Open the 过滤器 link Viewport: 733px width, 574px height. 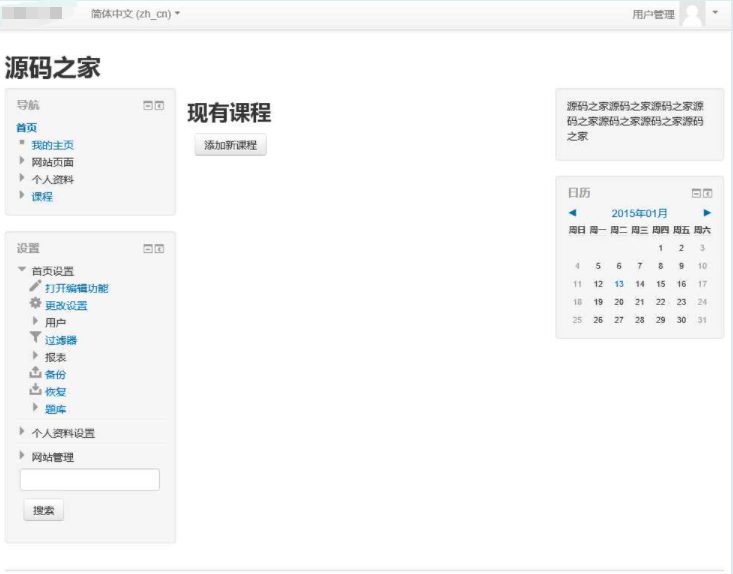coord(61,340)
